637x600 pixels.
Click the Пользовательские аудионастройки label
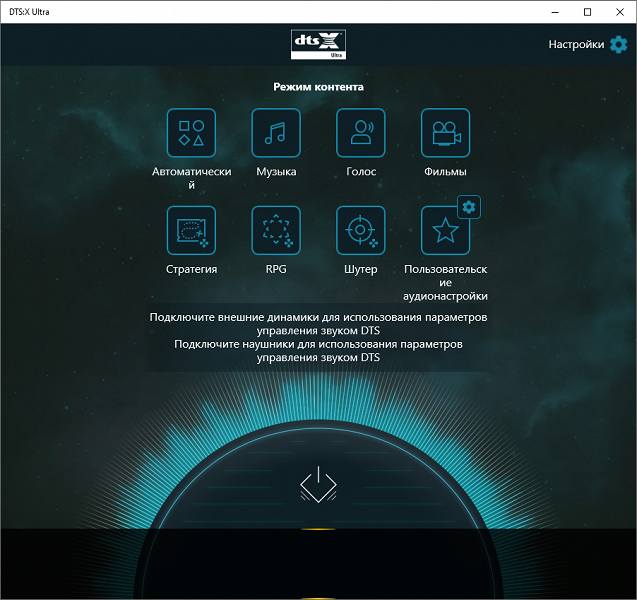pyautogui.click(x=446, y=282)
